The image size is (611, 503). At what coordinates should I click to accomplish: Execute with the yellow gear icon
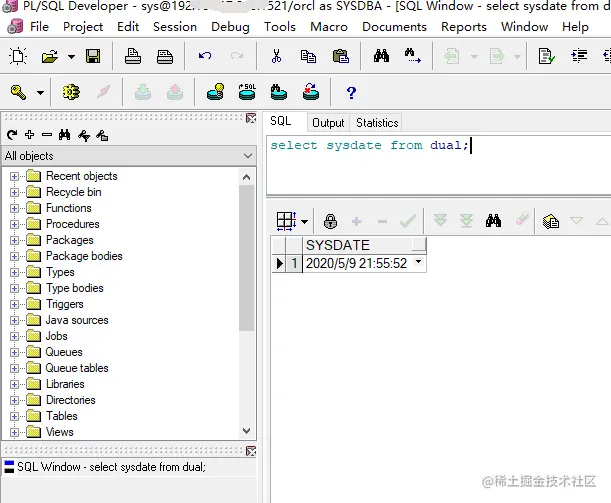click(x=71, y=92)
